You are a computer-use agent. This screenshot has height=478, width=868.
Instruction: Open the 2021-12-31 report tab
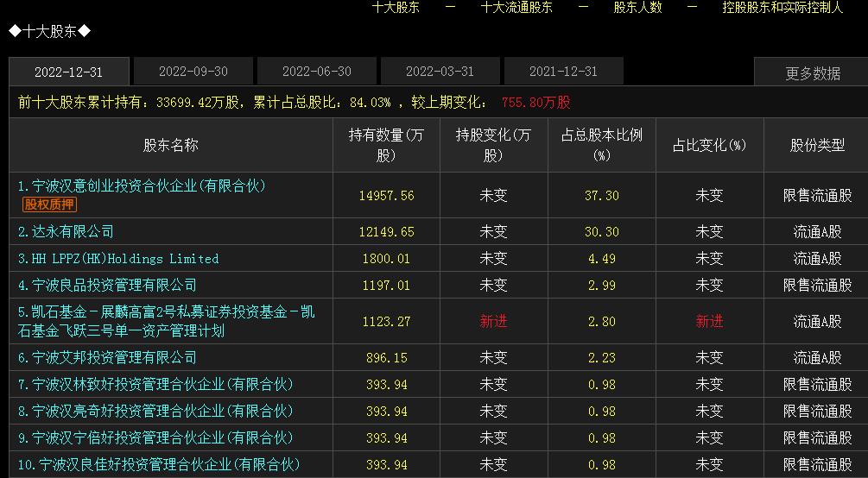[x=563, y=72]
